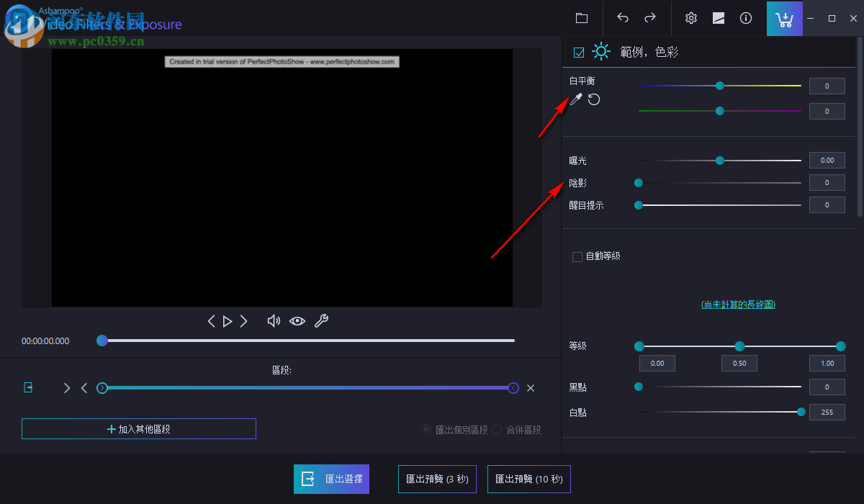The width and height of the screenshot is (864, 504).
Task: Reset white balance using the circular arrow icon
Action: coord(592,99)
